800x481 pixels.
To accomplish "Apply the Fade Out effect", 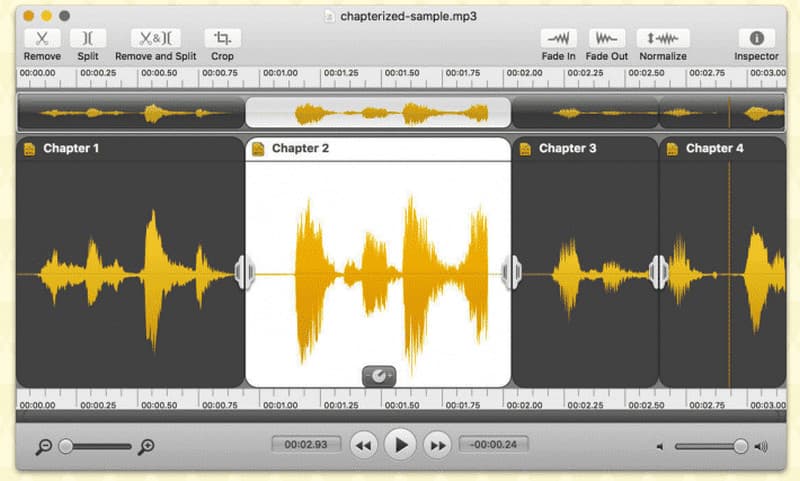I will tap(607, 39).
